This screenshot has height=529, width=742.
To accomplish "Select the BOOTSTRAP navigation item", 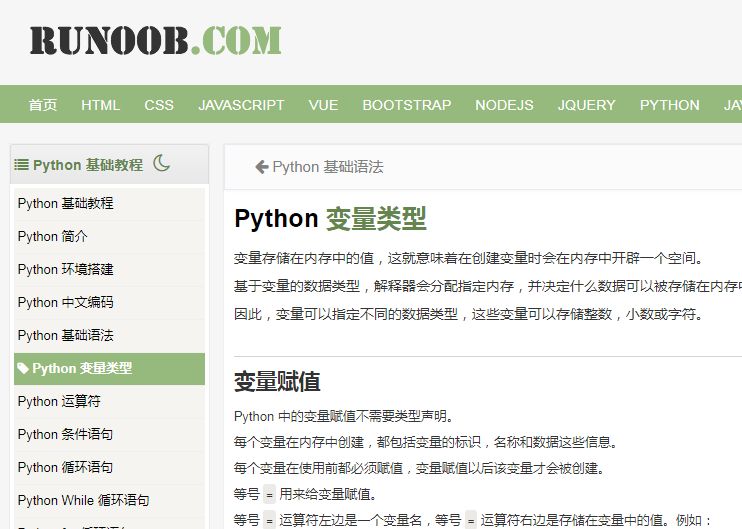I will pos(407,105).
